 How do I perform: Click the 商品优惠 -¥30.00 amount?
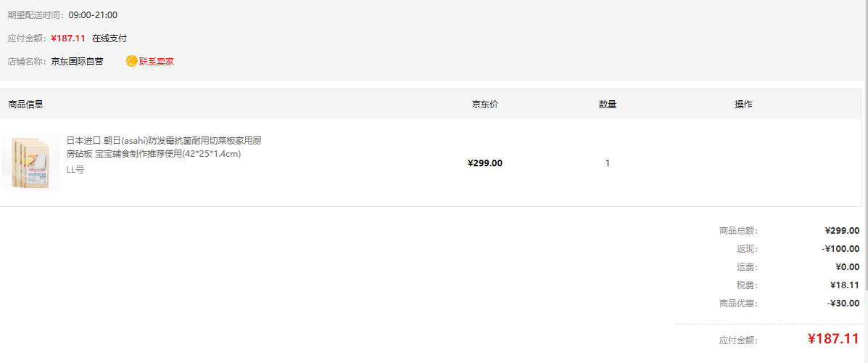[x=843, y=303]
